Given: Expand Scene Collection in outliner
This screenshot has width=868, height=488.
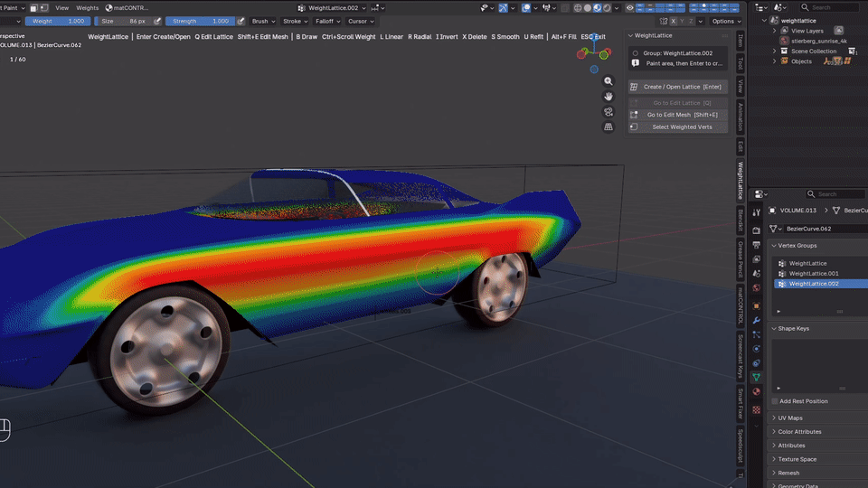Looking at the screenshot, I should pyautogui.click(x=775, y=51).
